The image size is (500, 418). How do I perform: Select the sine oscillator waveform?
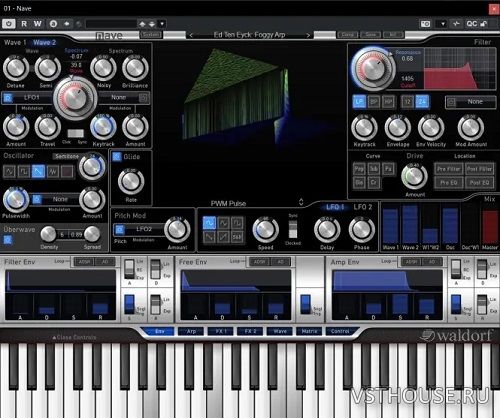click(x=9, y=171)
